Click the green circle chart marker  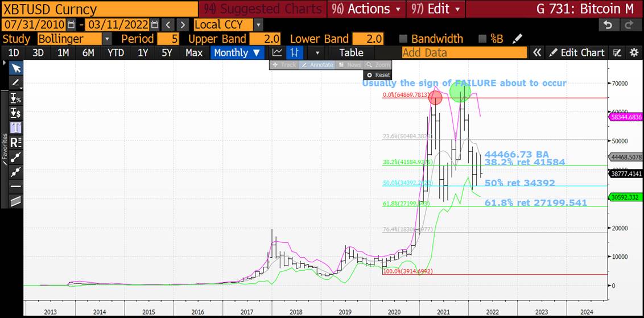pos(460,92)
